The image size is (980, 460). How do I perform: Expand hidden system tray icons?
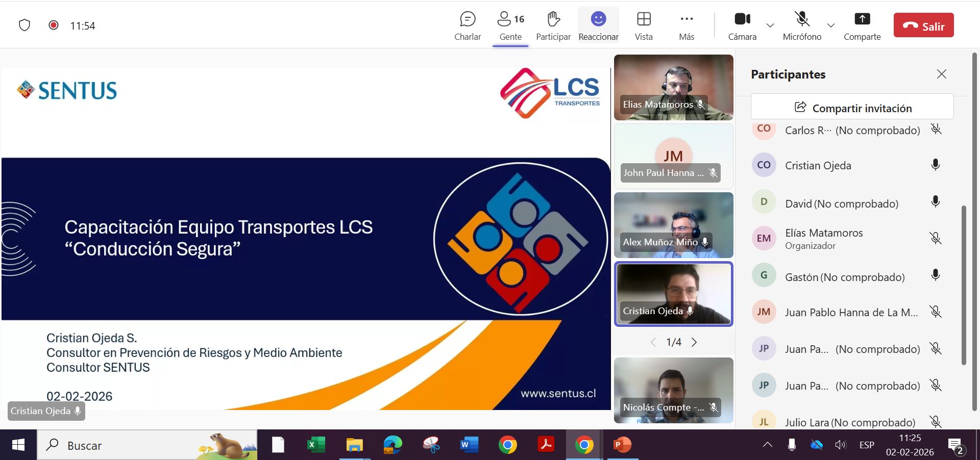tap(768, 445)
